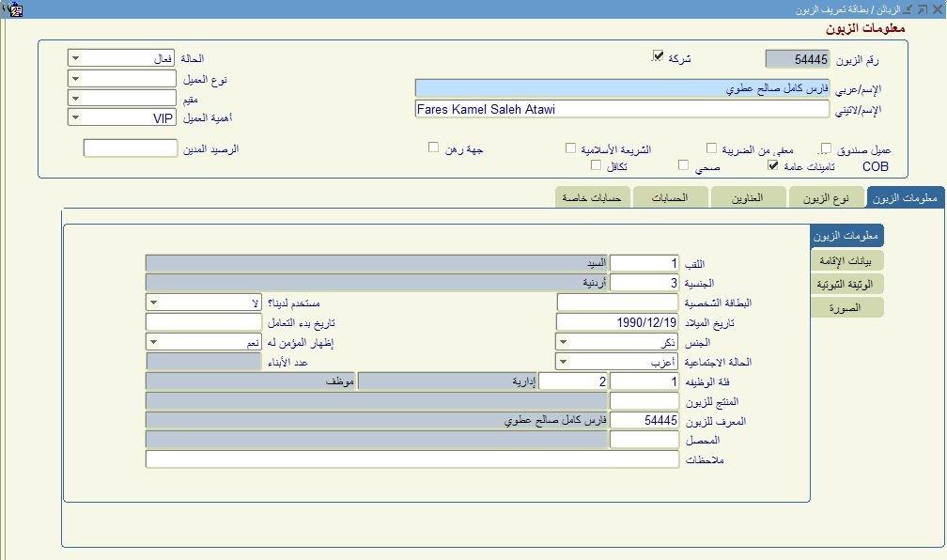The width and height of the screenshot is (947, 560).
Task: Select the نوع الزبون tab
Action: point(826,197)
